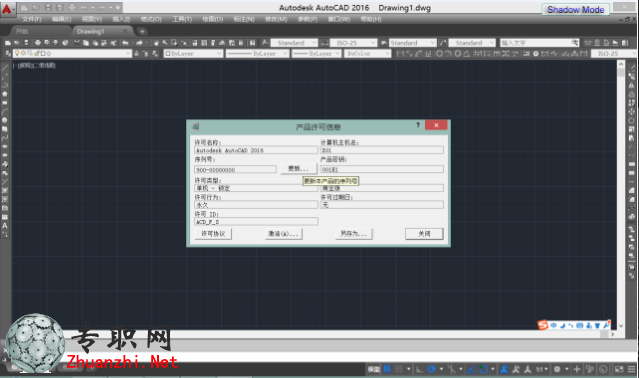Toggle hardware acceleration in status bar
Viewport: 639px width, 378px height.
click(603, 369)
